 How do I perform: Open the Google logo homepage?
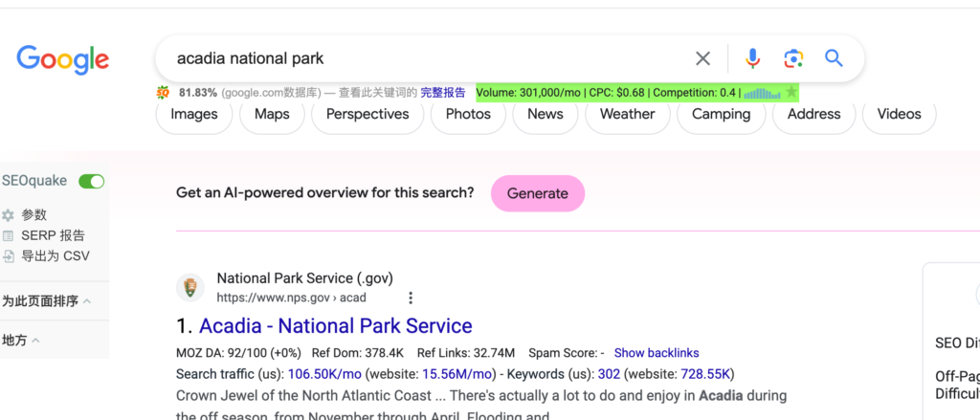click(x=62, y=60)
